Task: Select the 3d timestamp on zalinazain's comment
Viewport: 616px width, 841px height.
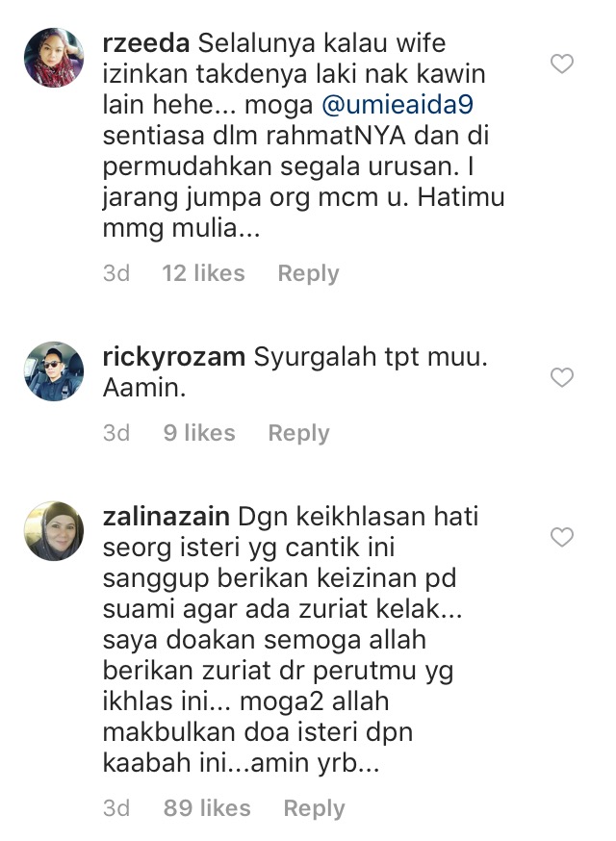Action: (116, 807)
